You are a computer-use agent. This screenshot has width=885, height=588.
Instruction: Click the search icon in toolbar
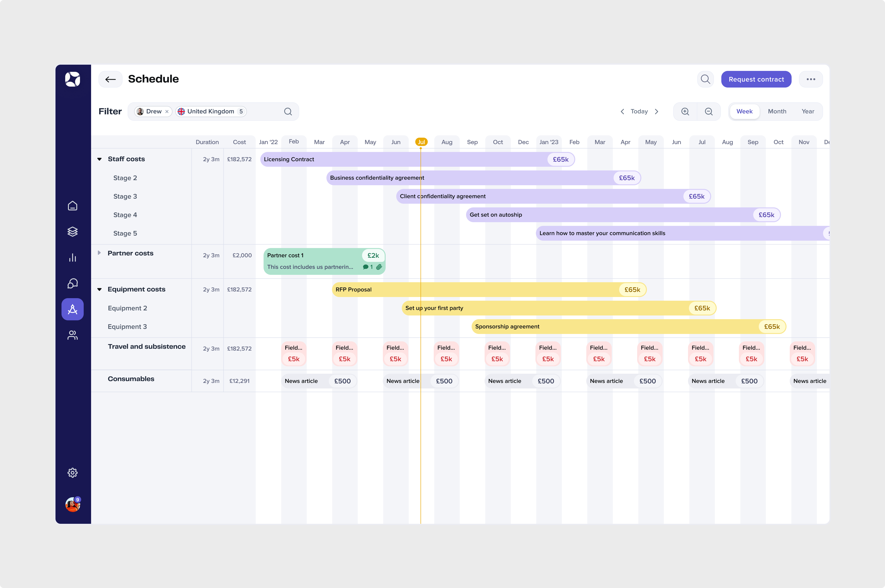706,79
